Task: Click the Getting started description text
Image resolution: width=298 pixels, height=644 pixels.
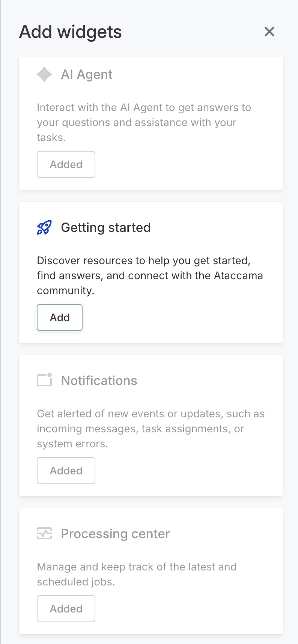Action: click(149, 275)
